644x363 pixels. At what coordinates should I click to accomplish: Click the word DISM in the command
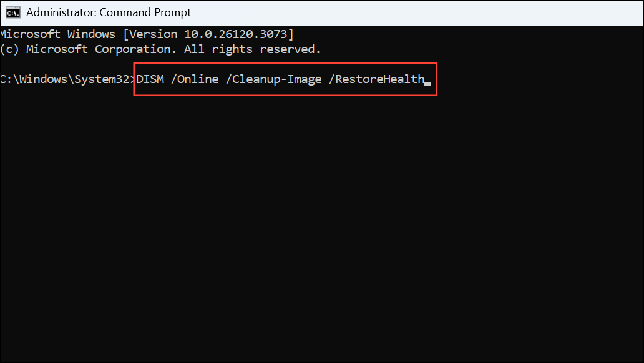(150, 79)
